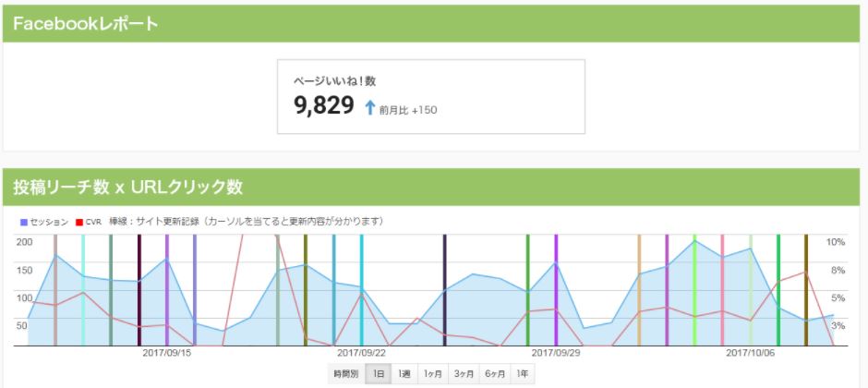Click the purple marker above 2017/09/15
This screenshot has height=388, width=868.
[166, 290]
